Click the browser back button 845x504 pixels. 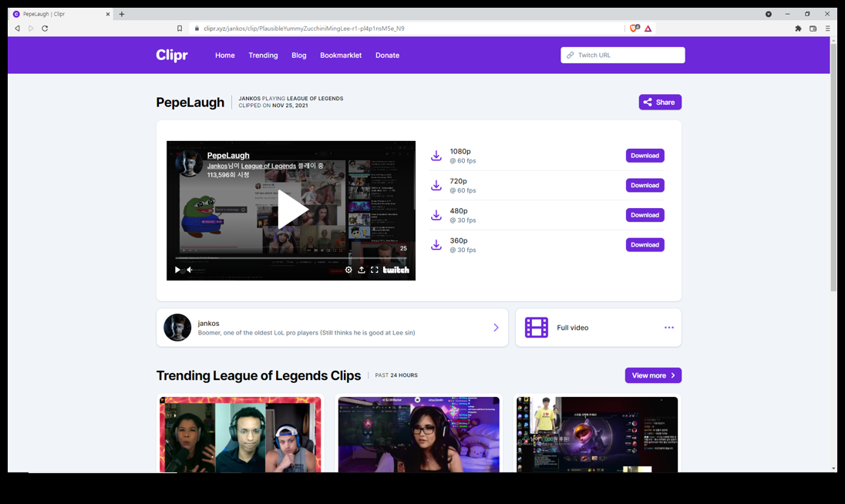click(x=17, y=29)
